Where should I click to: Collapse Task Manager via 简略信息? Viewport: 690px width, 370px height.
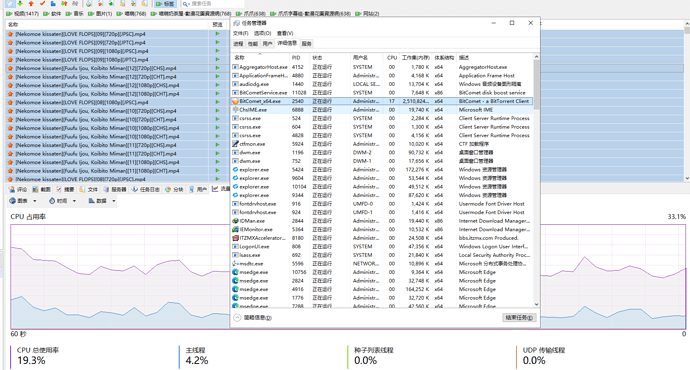click(x=253, y=317)
